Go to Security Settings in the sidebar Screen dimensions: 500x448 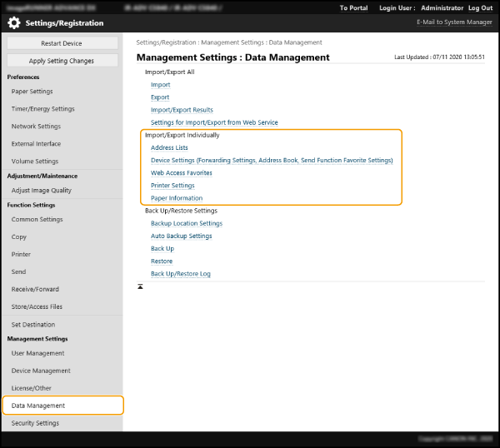pos(35,423)
